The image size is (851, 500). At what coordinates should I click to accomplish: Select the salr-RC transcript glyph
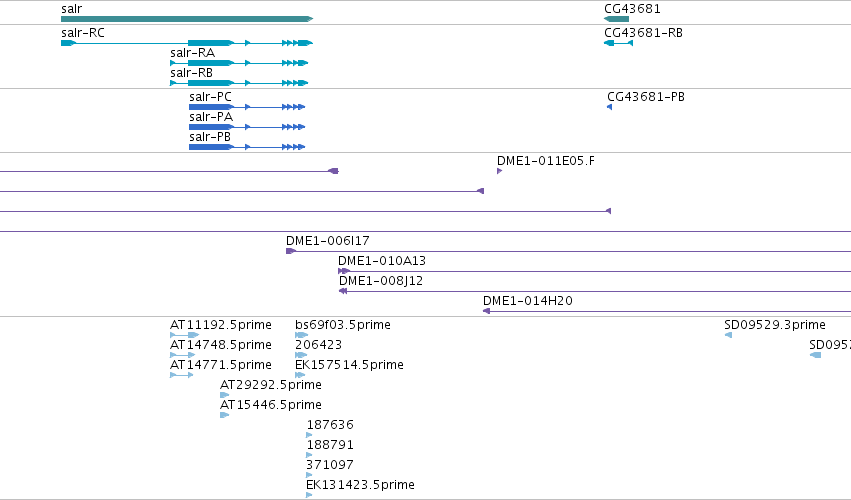point(187,43)
